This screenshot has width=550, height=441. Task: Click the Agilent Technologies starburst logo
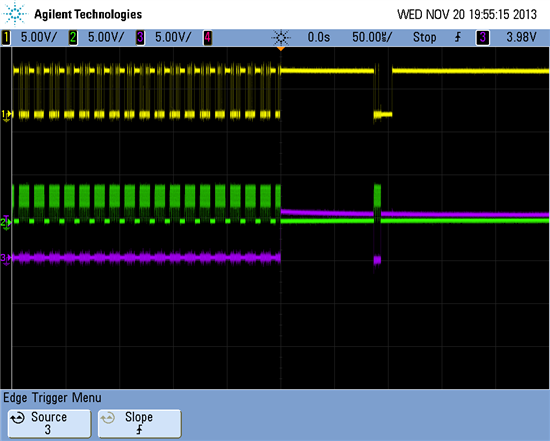click(x=15, y=14)
